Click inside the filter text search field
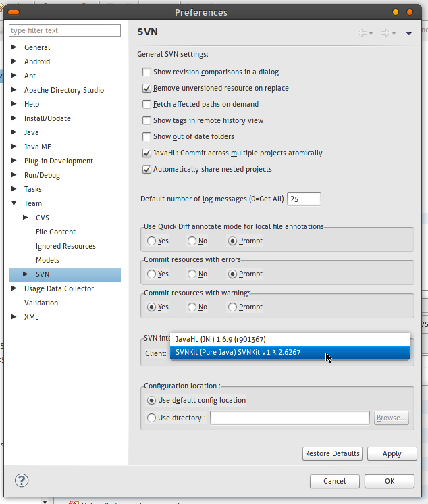This screenshot has height=504, width=428. [x=64, y=30]
